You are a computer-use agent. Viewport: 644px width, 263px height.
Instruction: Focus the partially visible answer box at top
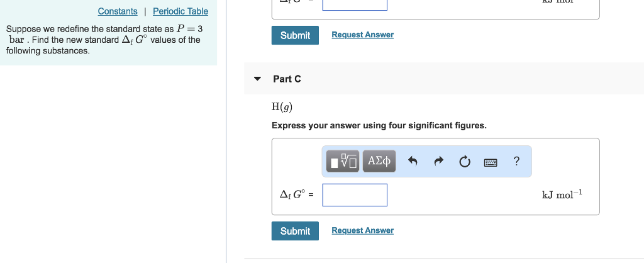[x=355, y=5]
